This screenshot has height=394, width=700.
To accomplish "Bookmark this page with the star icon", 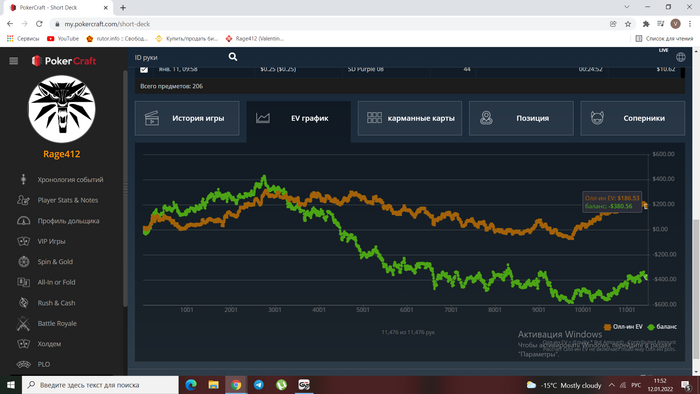I will [628, 24].
